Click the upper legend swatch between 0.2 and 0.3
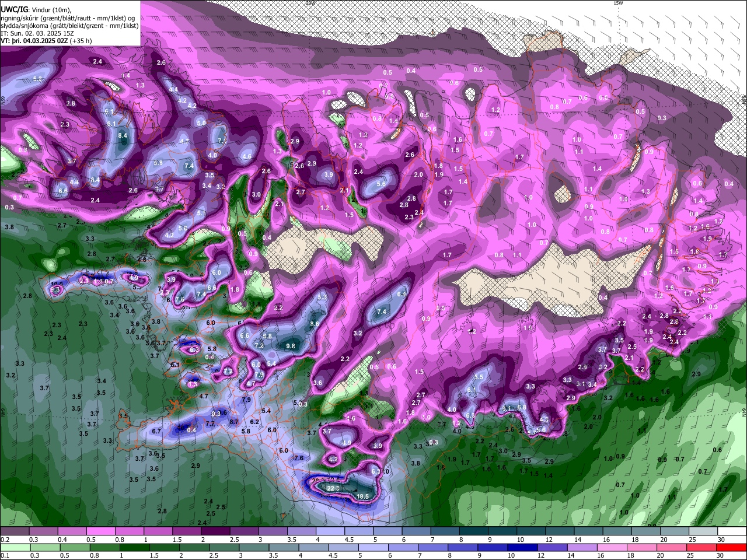Viewport: 747px width, 560px height. (x=15, y=531)
